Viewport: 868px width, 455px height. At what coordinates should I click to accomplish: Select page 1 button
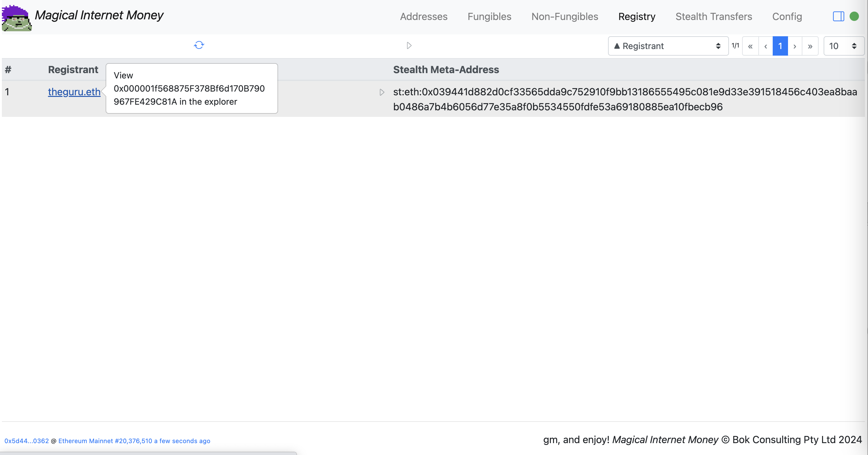pos(780,46)
